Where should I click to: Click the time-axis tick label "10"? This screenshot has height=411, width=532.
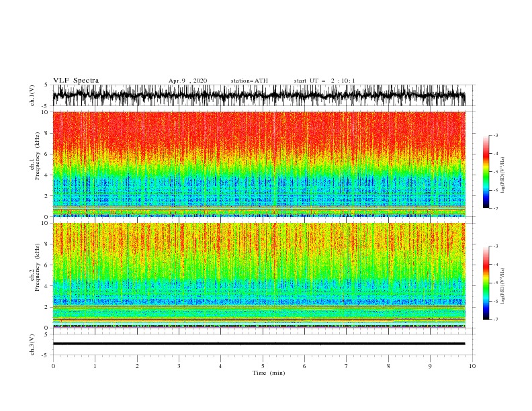[x=472, y=366]
